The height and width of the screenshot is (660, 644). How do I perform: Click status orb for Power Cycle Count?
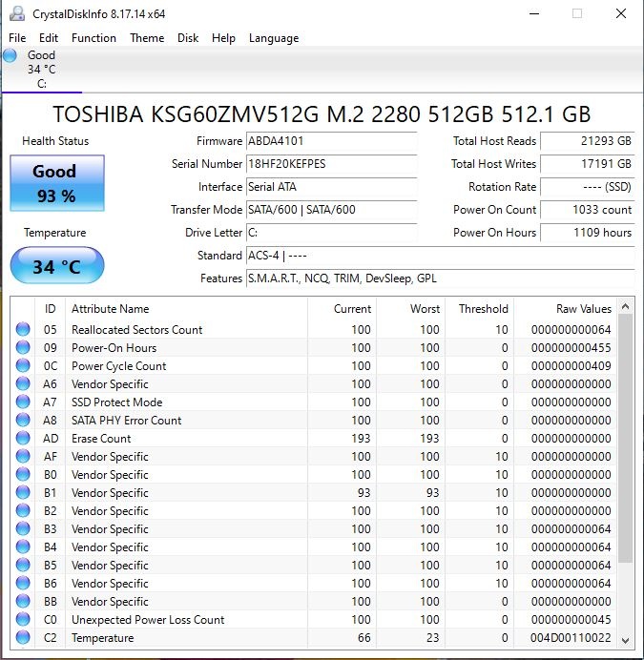[23, 365]
